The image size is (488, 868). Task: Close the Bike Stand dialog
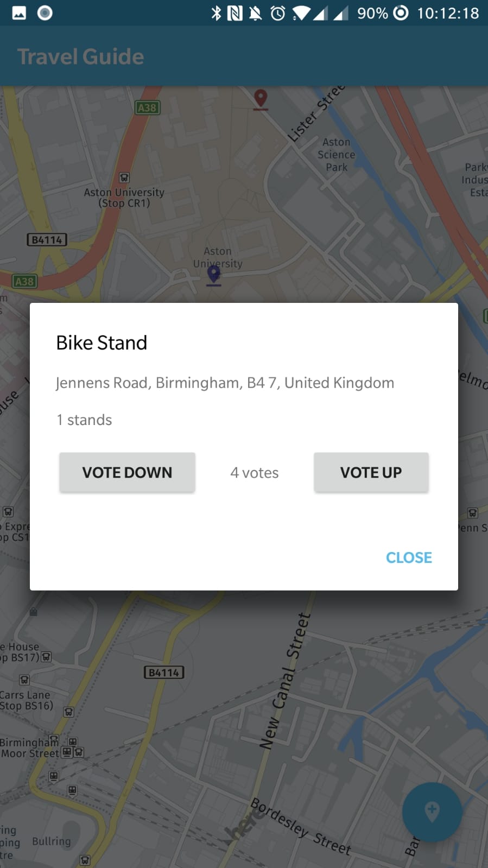tap(409, 557)
